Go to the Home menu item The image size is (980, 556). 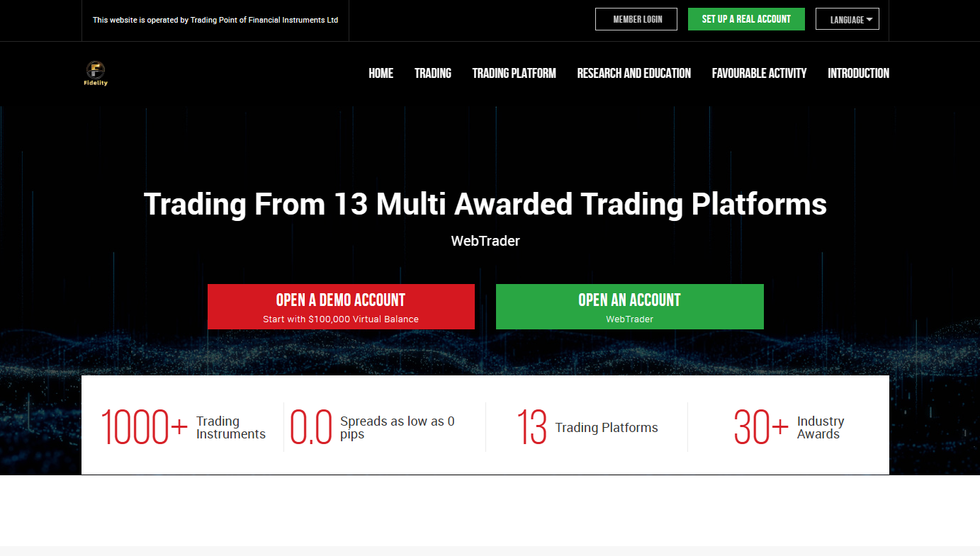[381, 73]
